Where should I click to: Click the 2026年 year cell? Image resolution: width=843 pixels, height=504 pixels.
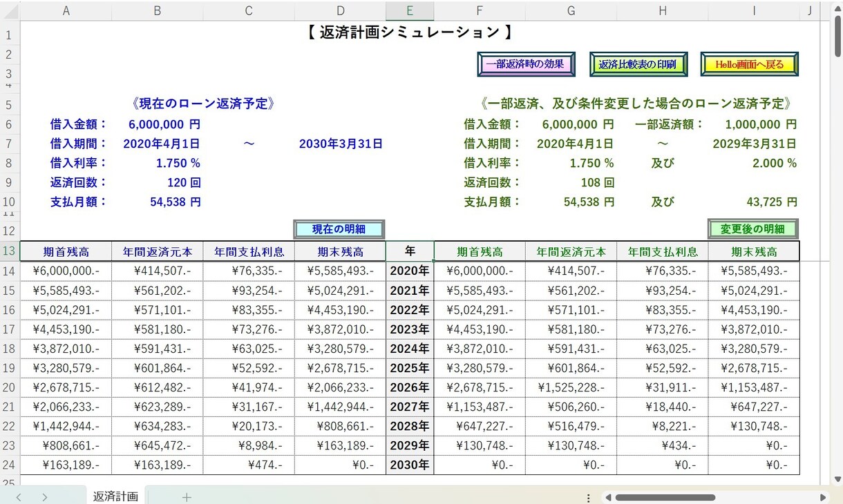tap(410, 387)
